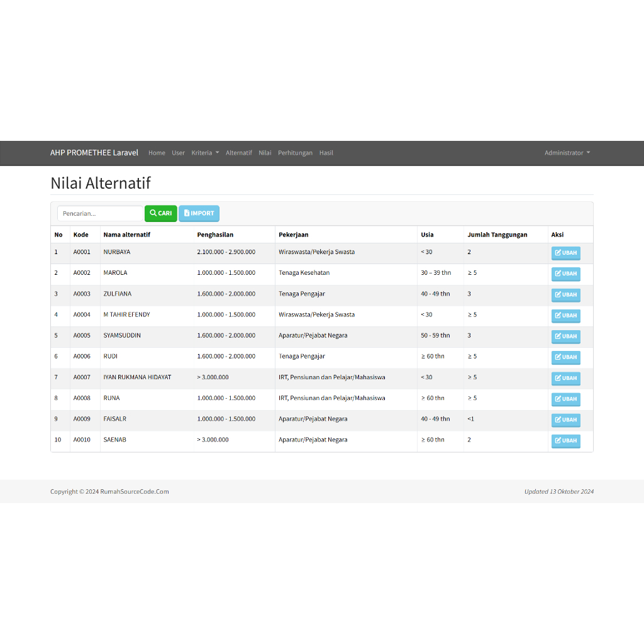644x644 pixels.
Task: Click inside the Pencarian search field
Action: [x=101, y=214]
